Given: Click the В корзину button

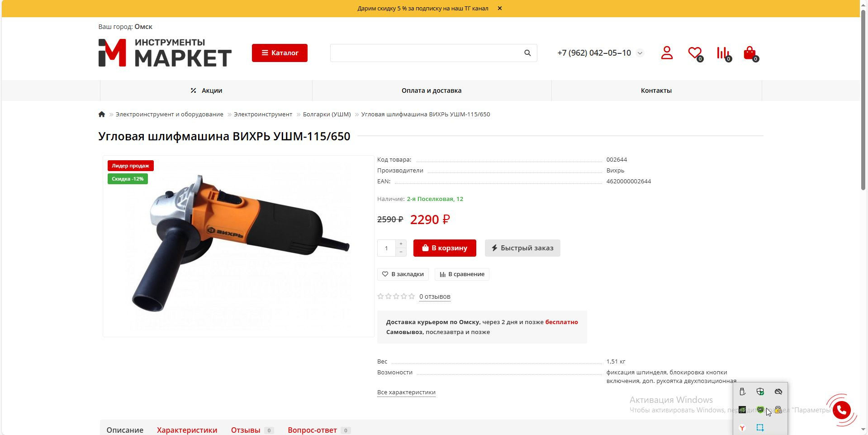Looking at the screenshot, I should [x=445, y=248].
